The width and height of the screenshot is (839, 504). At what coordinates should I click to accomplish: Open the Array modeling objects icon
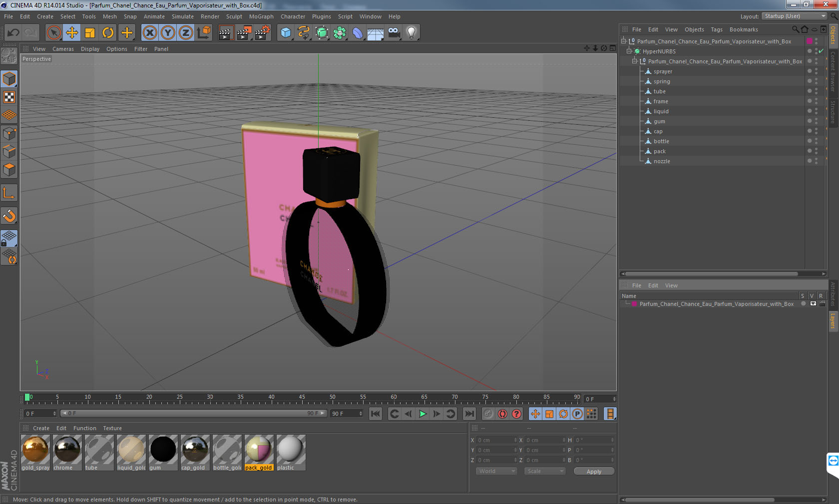pos(340,33)
